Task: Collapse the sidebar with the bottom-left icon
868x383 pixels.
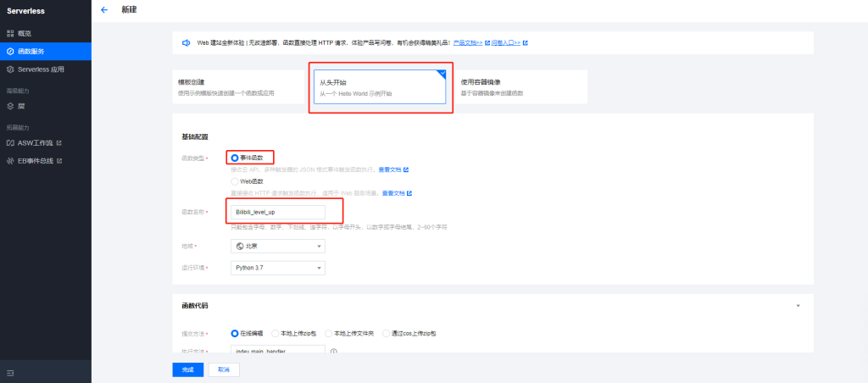Action: 10,373
